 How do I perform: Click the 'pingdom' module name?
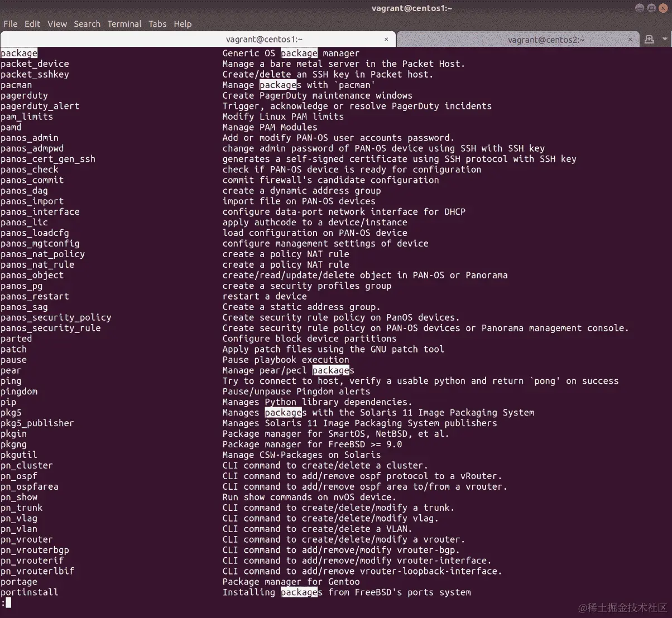[19, 392]
